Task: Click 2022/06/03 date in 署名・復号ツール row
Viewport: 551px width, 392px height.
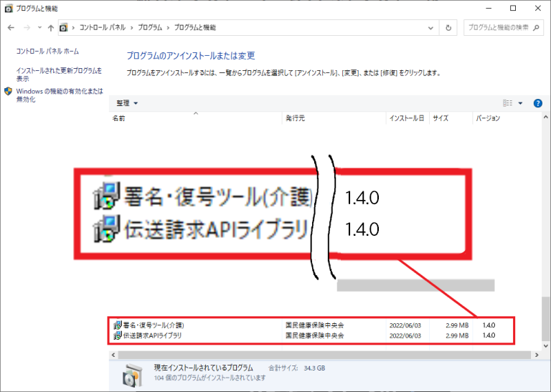Action: pyautogui.click(x=405, y=325)
